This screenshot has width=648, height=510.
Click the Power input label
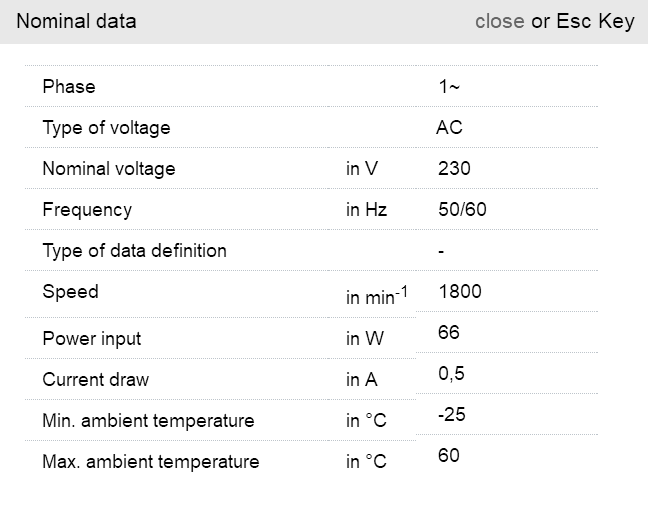[x=92, y=339]
